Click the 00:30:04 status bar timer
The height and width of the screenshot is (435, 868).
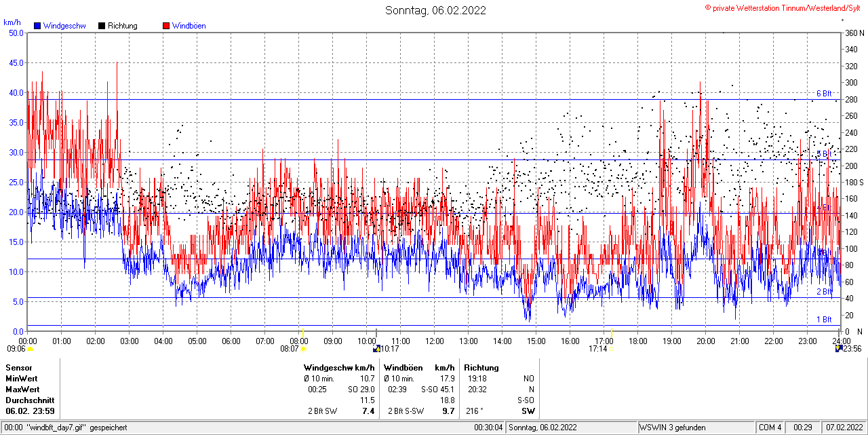coord(489,428)
